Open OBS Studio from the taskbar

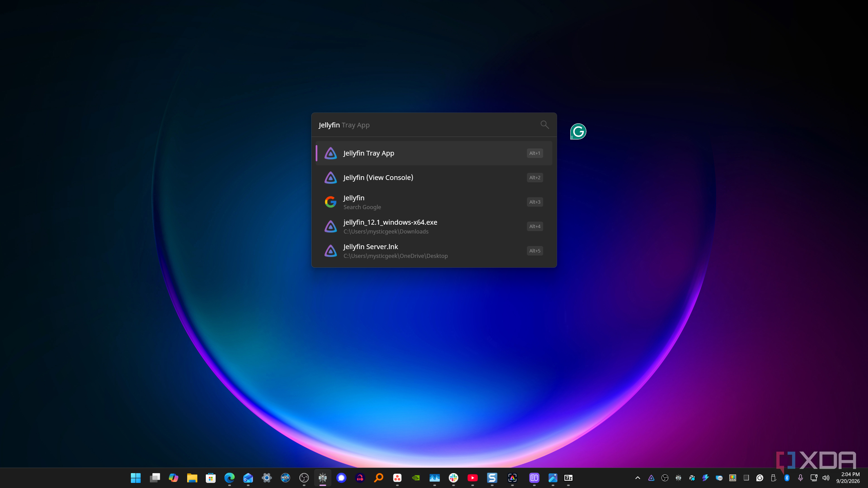point(304,478)
